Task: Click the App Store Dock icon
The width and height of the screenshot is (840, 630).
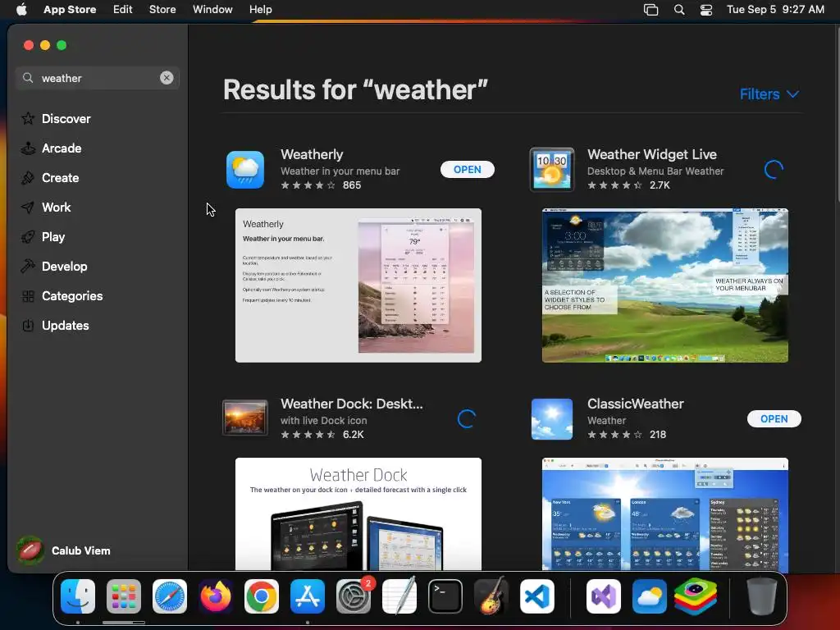Action: point(308,596)
